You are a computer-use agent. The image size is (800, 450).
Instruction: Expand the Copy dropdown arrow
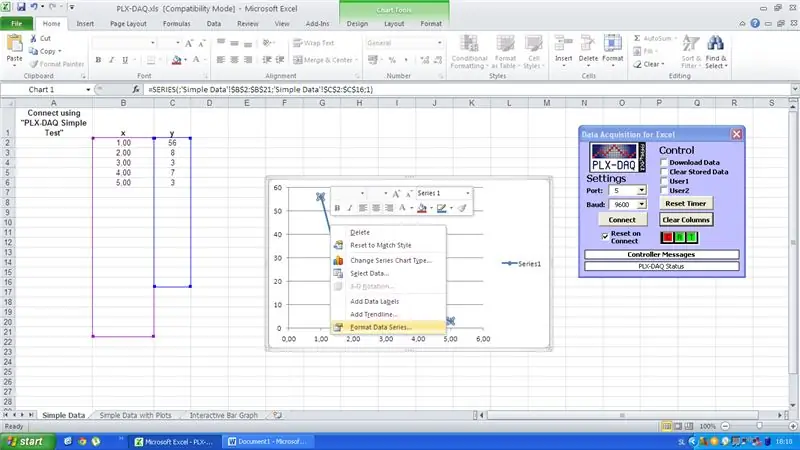coord(60,51)
